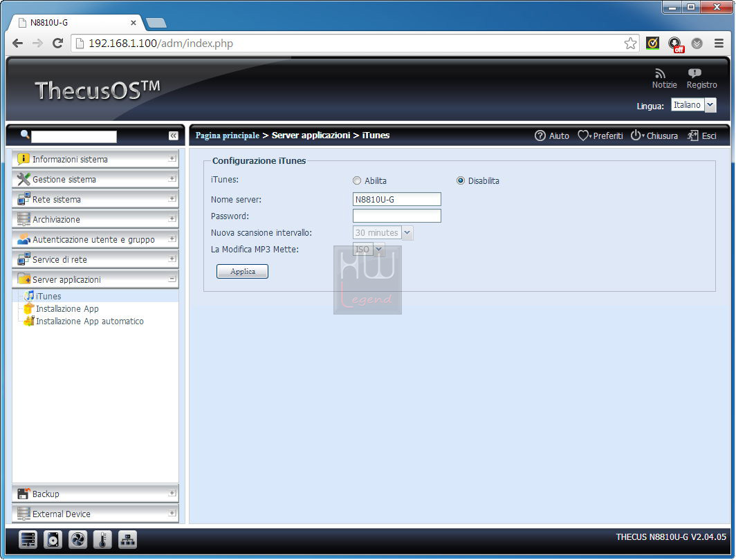Click the Autenticazione utente e gruppo users icon
The height and width of the screenshot is (560, 736).
pyautogui.click(x=23, y=239)
